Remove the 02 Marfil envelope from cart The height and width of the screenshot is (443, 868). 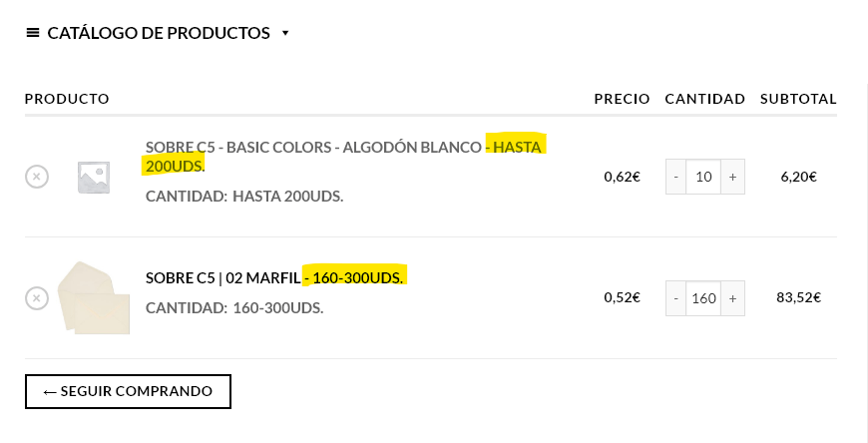point(37,298)
